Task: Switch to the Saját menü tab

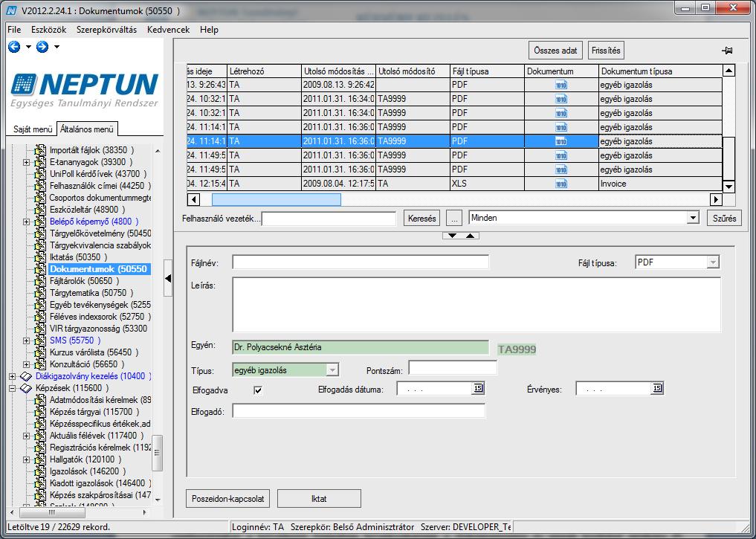Action: (x=33, y=129)
